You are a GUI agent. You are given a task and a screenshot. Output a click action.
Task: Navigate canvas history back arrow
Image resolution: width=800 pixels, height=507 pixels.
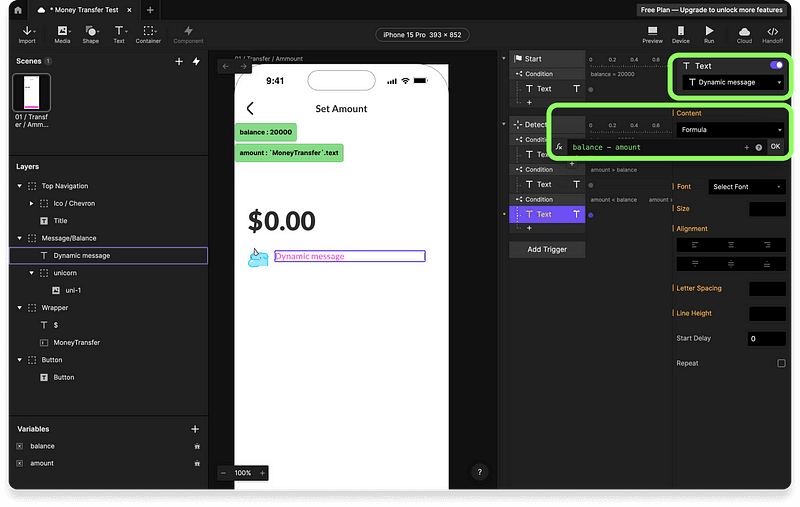[226, 66]
